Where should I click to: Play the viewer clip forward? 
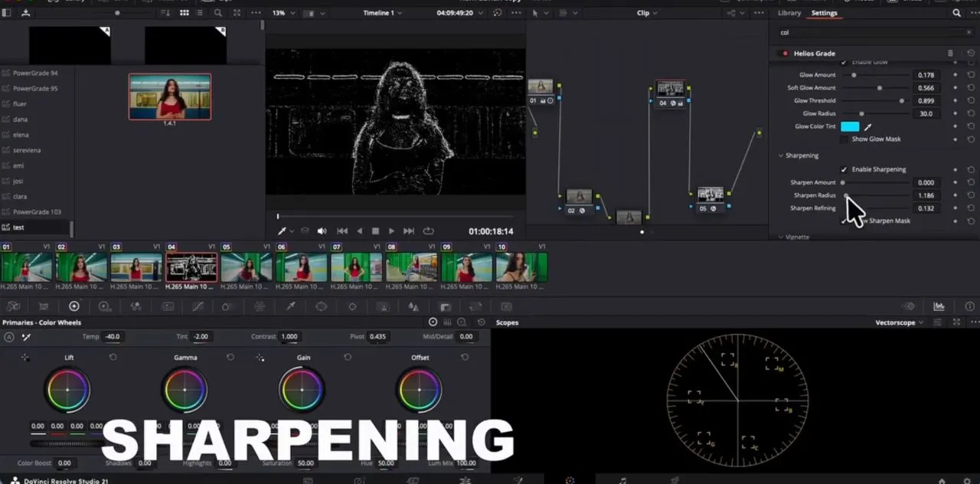[x=391, y=231]
